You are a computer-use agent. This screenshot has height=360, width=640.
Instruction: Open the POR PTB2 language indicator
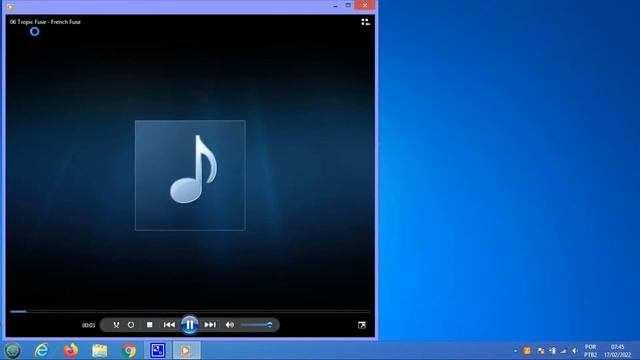pos(590,351)
